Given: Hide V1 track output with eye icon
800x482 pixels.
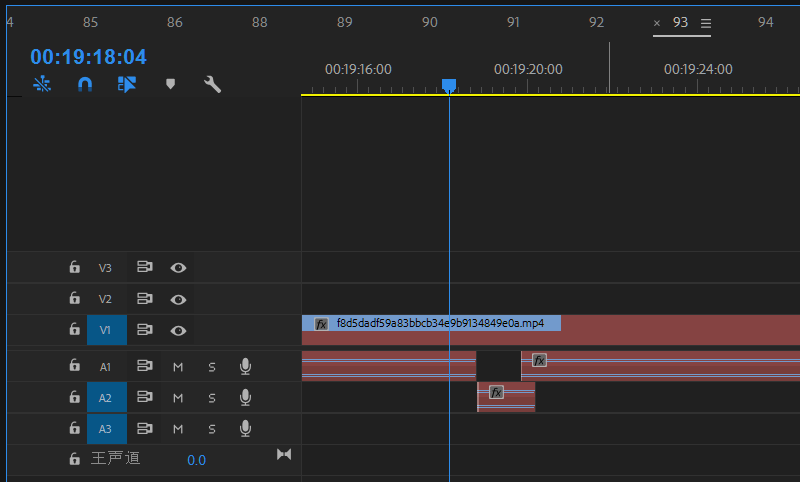Looking at the screenshot, I should (178, 330).
